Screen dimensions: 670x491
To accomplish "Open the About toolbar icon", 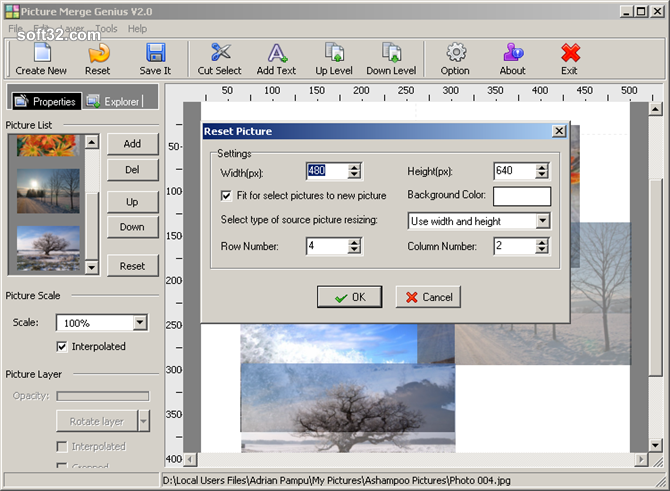I will 513,52.
